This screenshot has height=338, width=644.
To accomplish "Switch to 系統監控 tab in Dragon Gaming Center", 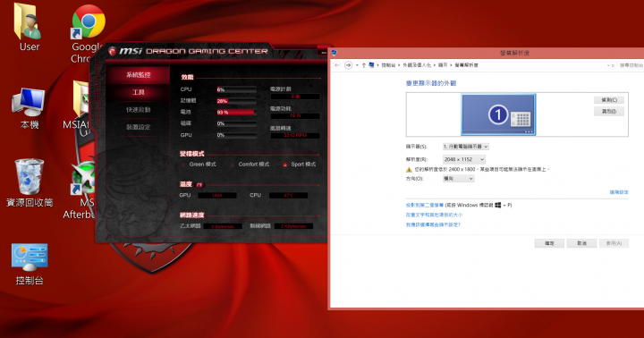I will pos(139,75).
